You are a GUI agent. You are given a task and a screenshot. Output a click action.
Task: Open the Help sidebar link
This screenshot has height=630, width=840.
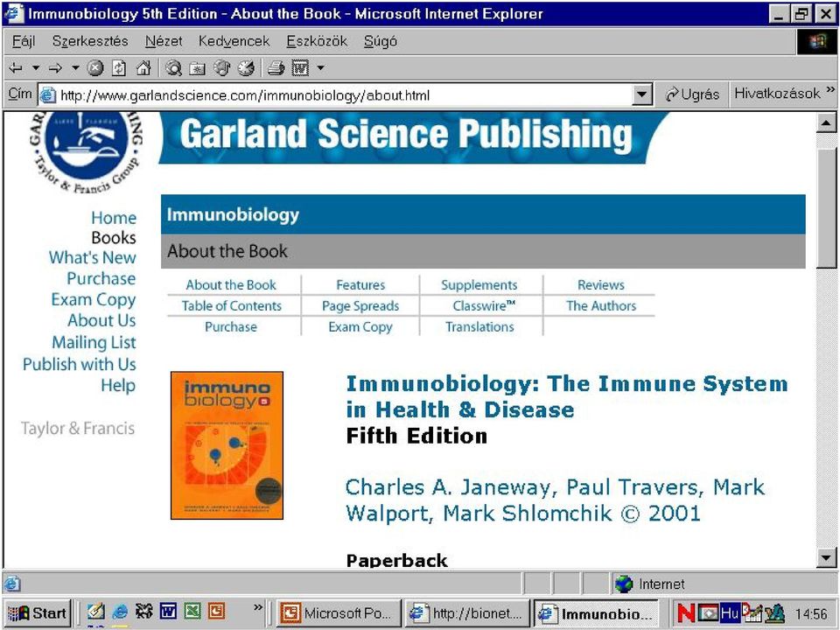pos(118,385)
